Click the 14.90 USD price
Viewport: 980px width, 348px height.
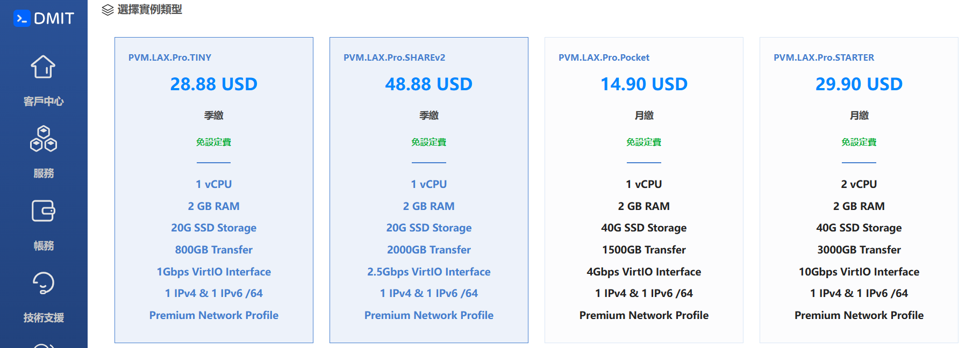tap(644, 84)
